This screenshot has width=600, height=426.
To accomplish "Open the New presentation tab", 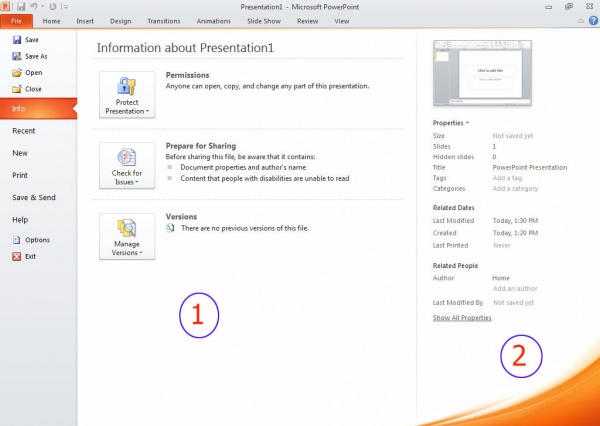I will [20, 153].
